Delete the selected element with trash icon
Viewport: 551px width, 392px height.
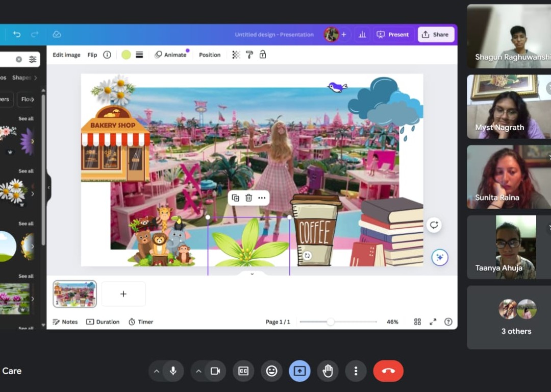[248, 198]
